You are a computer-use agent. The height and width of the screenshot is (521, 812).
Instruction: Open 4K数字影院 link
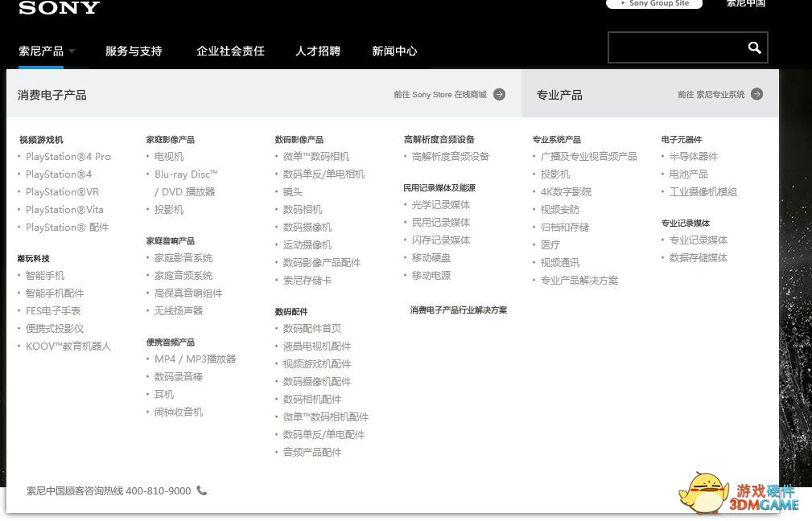[566, 192]
